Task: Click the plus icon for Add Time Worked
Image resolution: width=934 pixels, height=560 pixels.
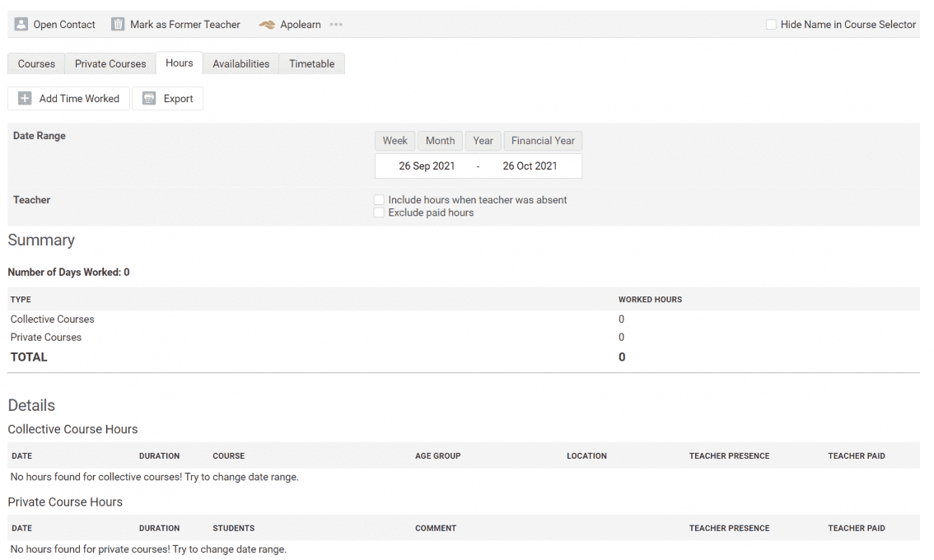Action: (25, 99)
